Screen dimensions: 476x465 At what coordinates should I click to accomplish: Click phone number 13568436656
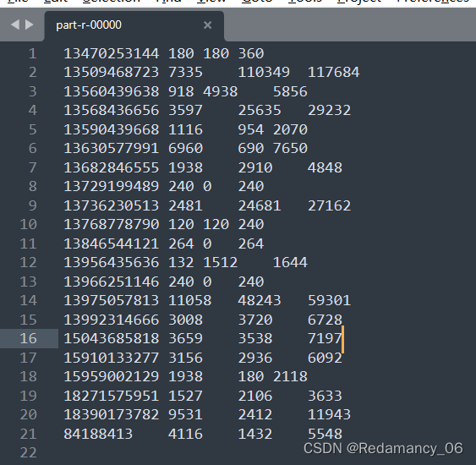pyautogui.click(x=111, y=110)
